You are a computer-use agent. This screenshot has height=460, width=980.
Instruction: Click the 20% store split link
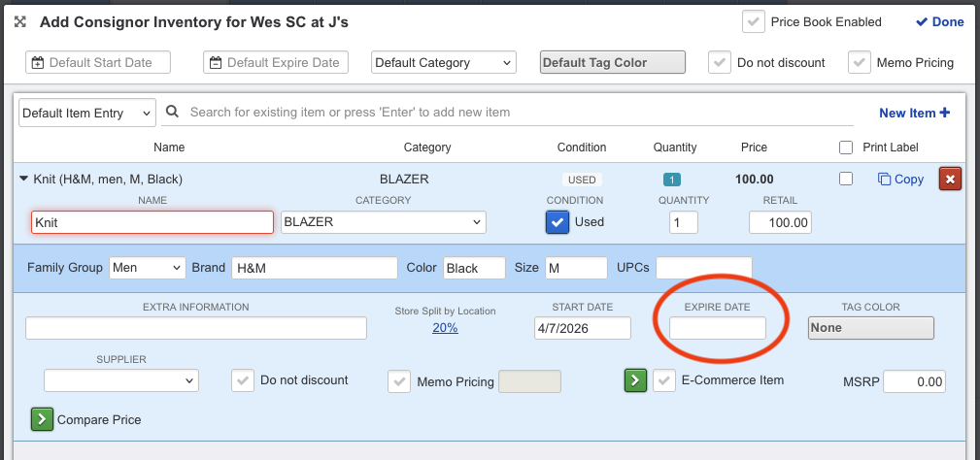(445, 328)
